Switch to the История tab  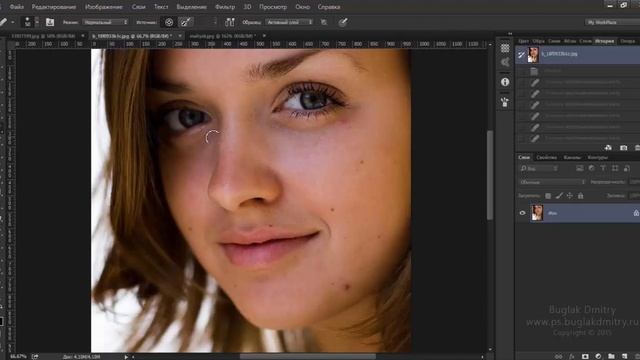pos(604,41)
